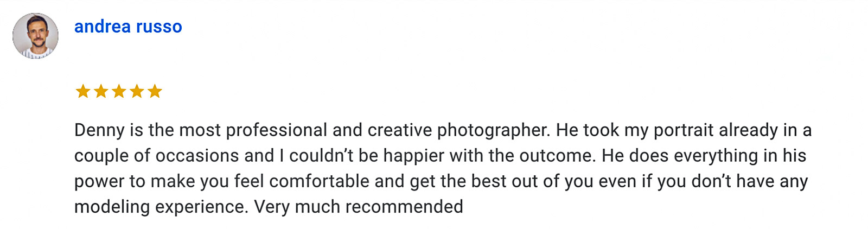Click the word "everything" in the review
This screenshot has width=868, height=229.
pyautogui.click(x=716, y=156)
